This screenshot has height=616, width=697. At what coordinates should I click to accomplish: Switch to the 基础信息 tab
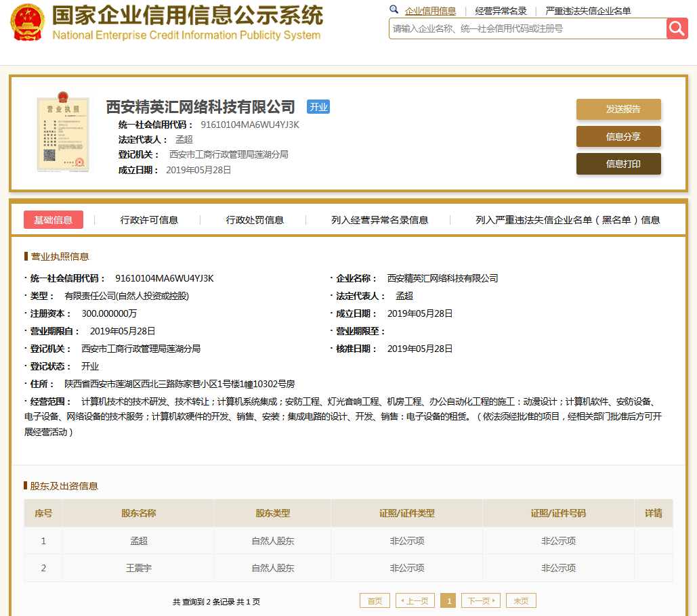pyautogui.click(x=54, y=220)
